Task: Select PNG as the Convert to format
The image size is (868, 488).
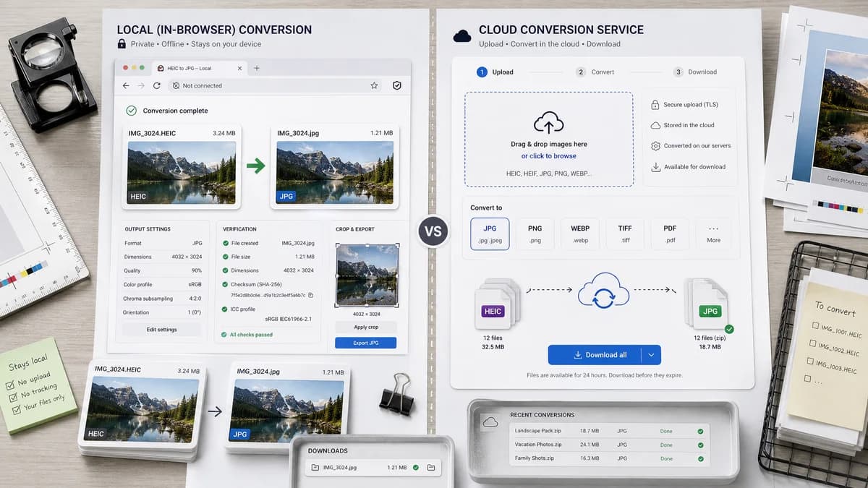Action: pyautogui.click(x=535, y=234)
